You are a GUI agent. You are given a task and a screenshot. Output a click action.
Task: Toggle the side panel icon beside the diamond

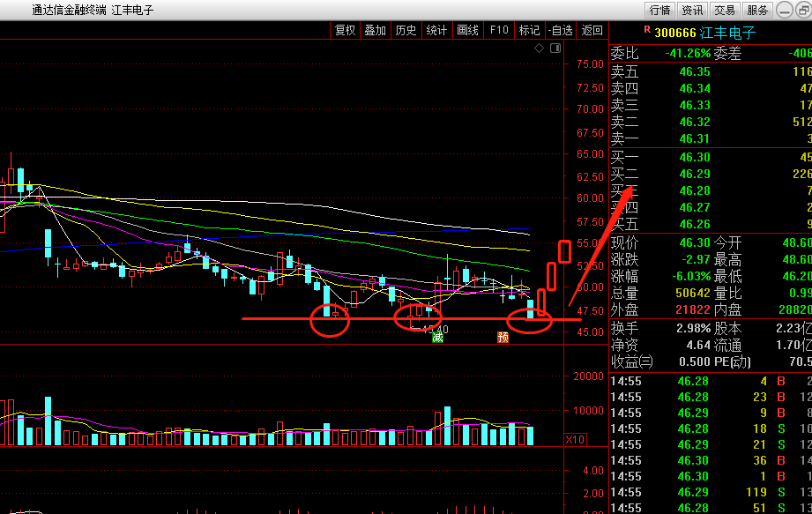pyautogui.click(x=555, y=48)
